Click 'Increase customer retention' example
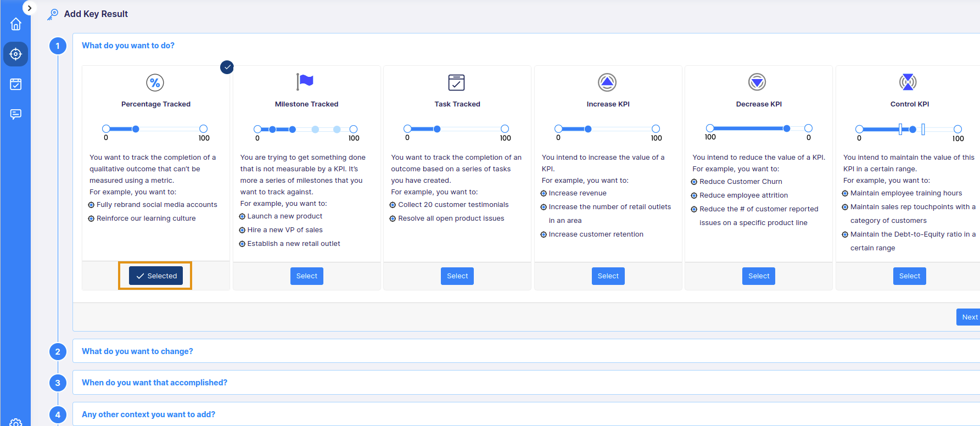Image resolution: width=980 pixels, height=426 pixels. click(x=596, y=234)
